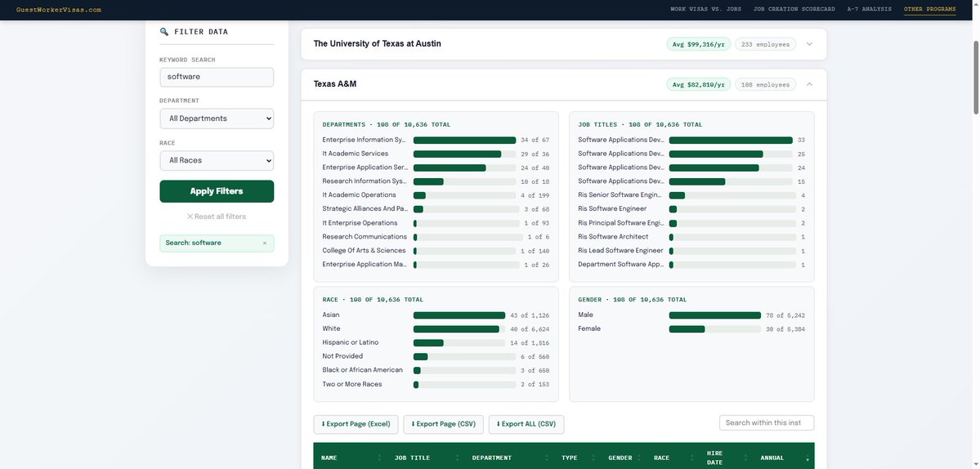Click Reset all filters link
The height and width of the screenshot is (469, 980).
click(217, 217)
